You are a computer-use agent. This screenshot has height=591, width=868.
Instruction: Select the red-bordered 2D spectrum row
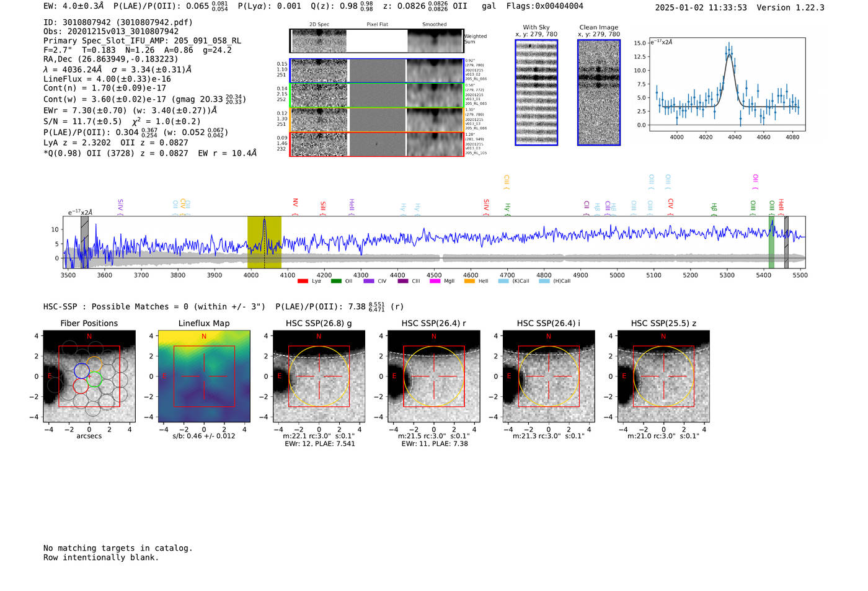coord(377,144)
